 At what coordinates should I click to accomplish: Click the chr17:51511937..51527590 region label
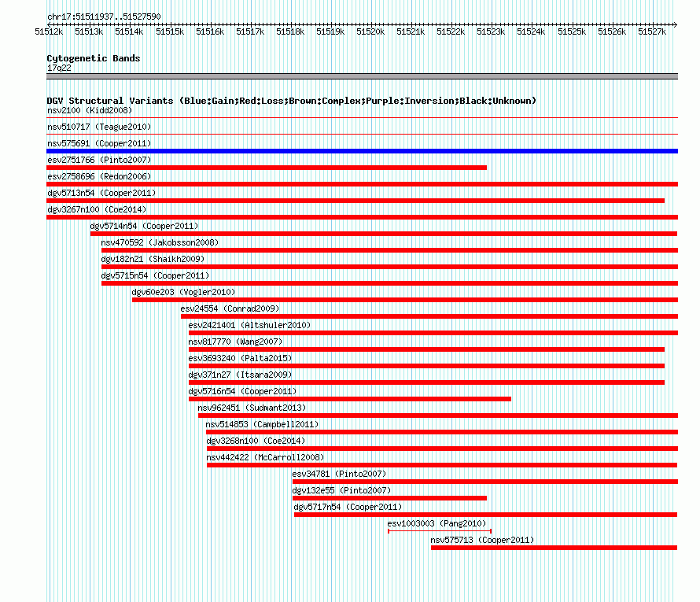(x=104, y=17)
